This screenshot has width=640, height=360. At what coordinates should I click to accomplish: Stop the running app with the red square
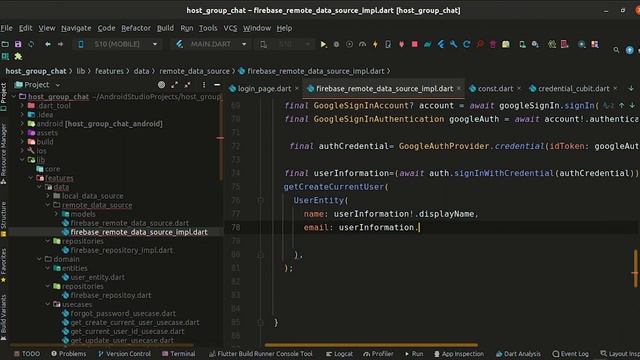coord(415,44)
